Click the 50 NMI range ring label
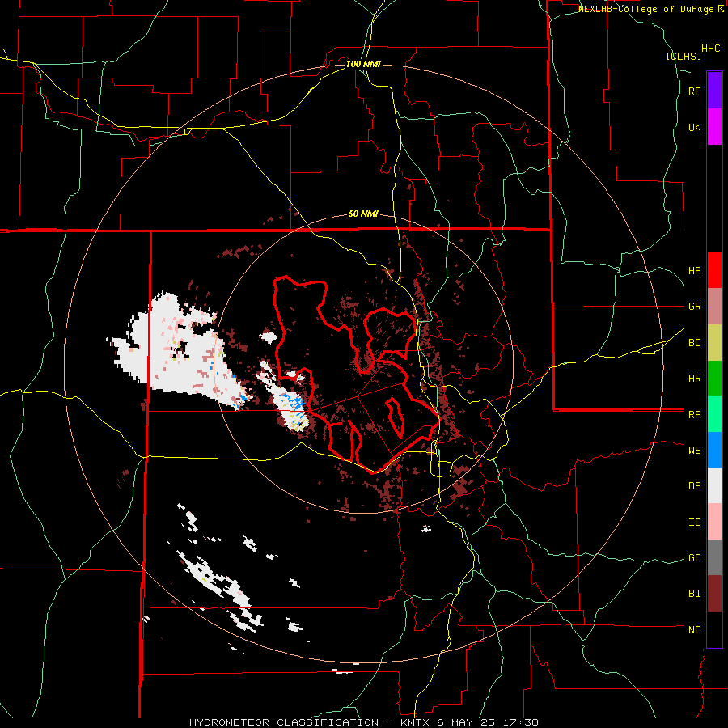The width and height of the screenshot is (728, 728). (x=363, y=214)
